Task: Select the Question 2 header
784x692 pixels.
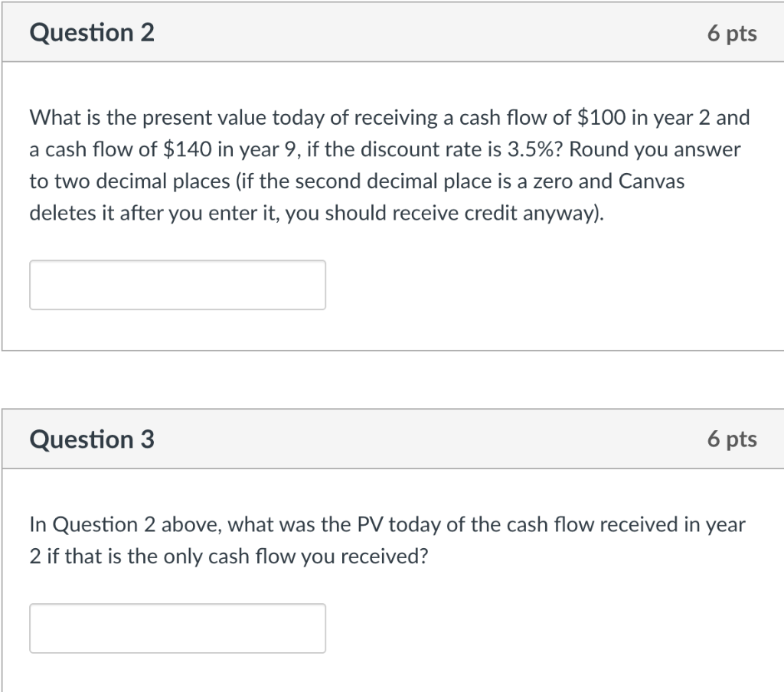Action: click(x=91, y=32)
